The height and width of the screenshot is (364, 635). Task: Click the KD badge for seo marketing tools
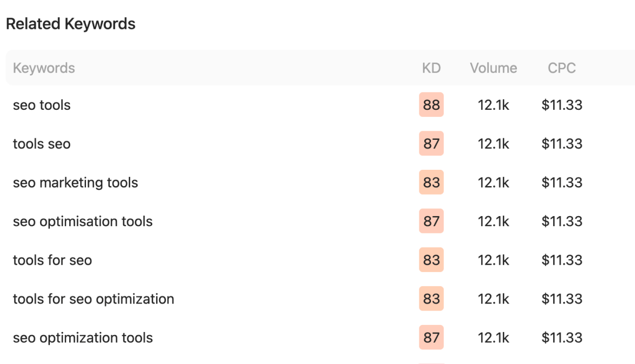tap(431, 182)
